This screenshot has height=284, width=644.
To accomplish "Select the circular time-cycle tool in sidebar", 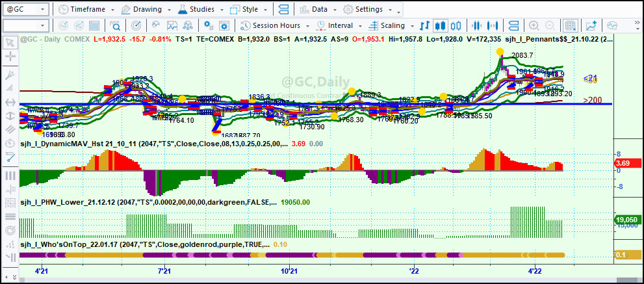I will click(x=10, y=144).
